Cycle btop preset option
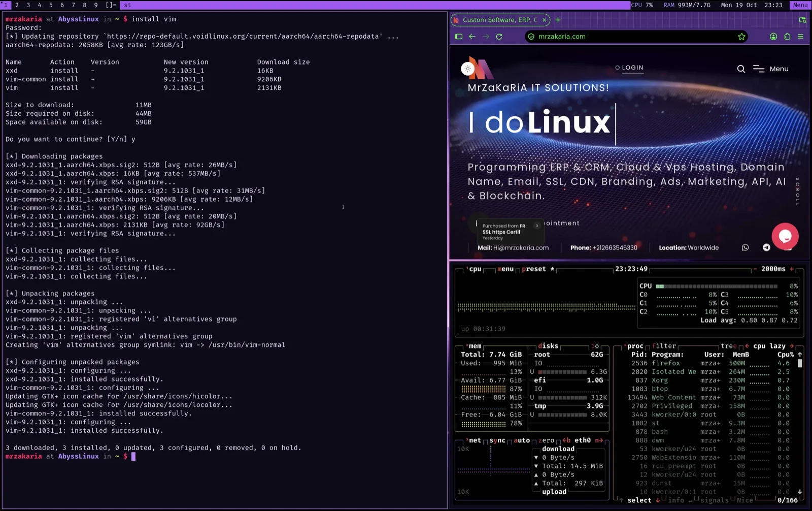The image size is (812, 511). (538, 269)
